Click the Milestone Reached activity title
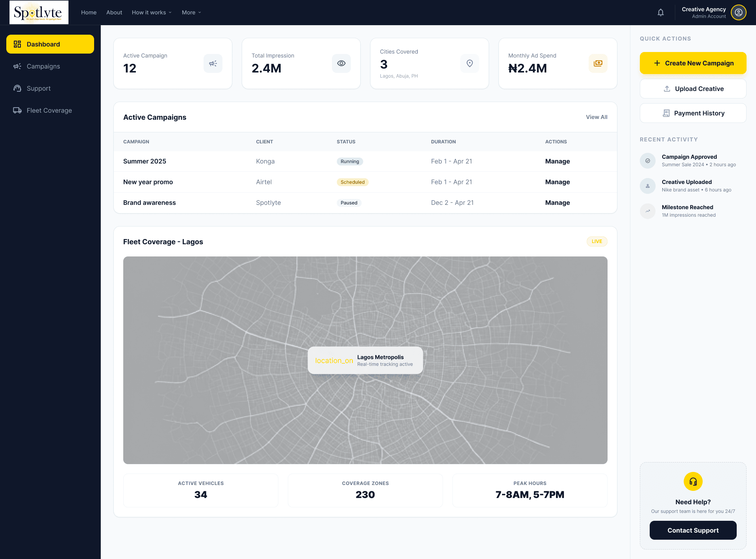Screen dimensions: 756x559 (x=687, y=207)
